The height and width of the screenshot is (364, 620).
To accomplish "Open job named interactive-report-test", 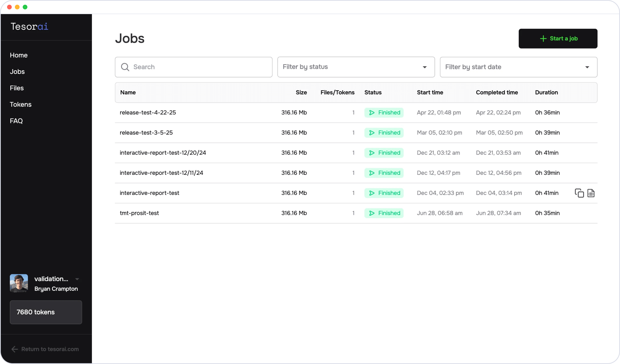I will (150, 193).
